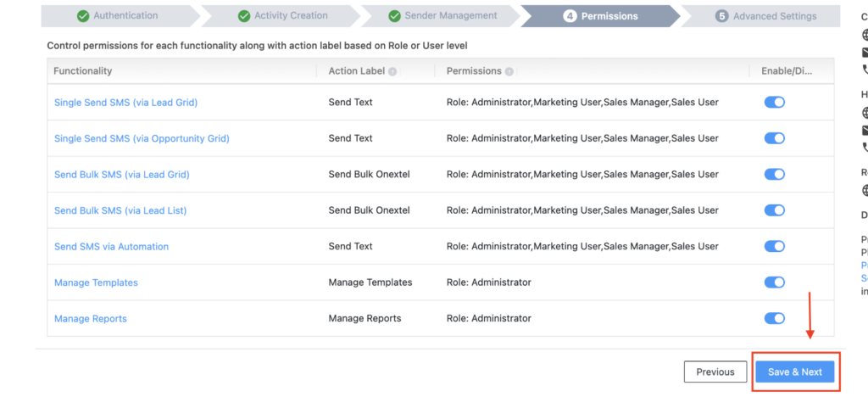This screenshot has width=868, height=408.
Task: Open Send Bulk SMS (via Lead Grid) link
Action: (122, 175)
